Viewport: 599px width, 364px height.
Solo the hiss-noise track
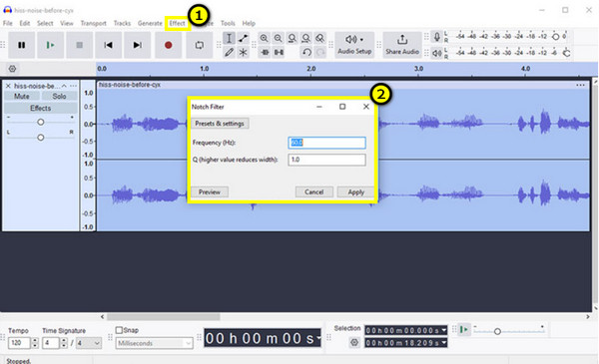(59, 96)
